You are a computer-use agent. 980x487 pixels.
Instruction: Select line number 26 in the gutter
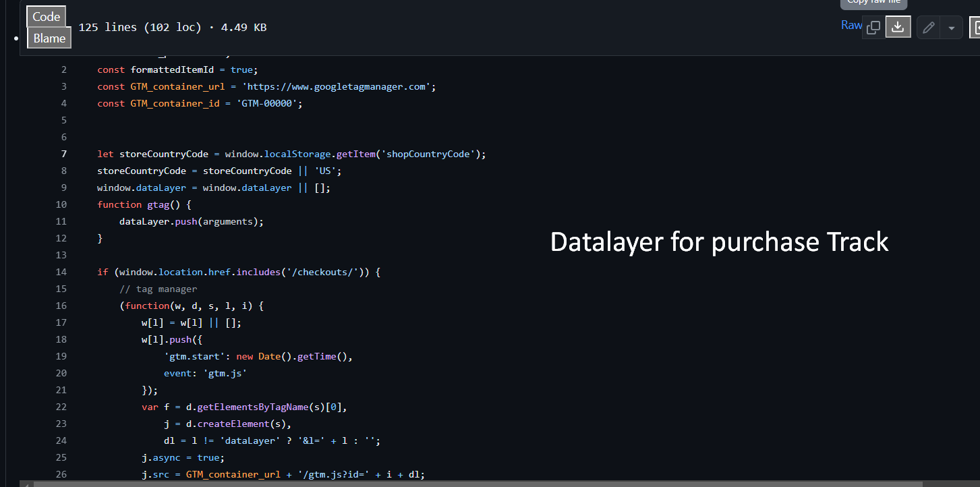(61, 474)
